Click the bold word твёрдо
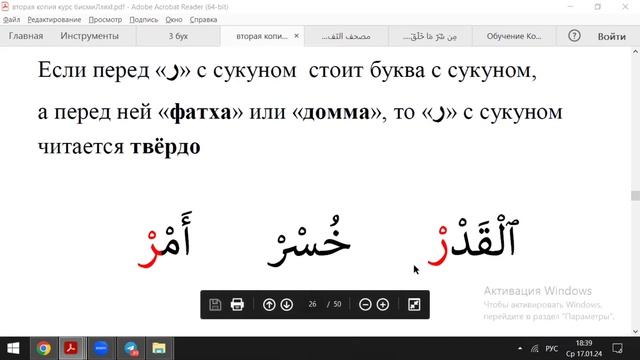The width and height of the screenshot is (640, 360). 165,147
